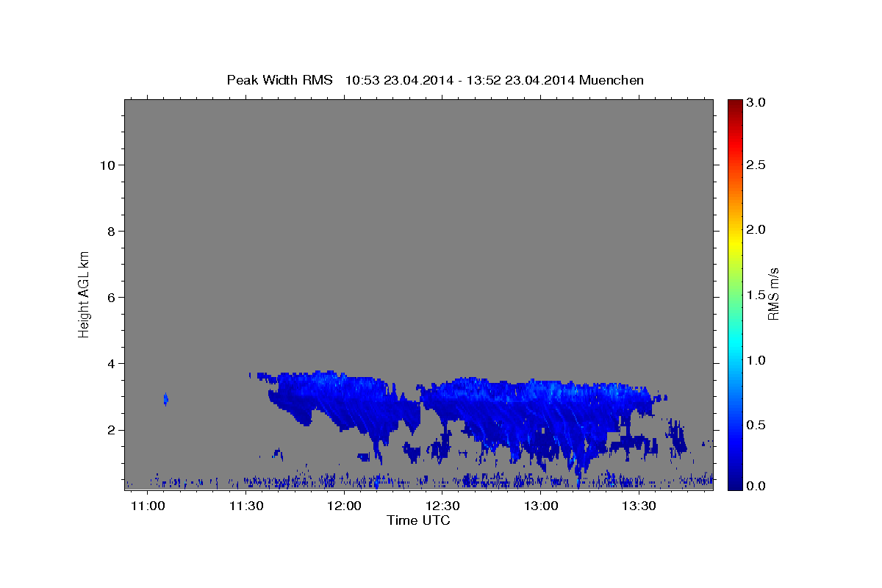Click the 'Muenchen' station name in title
882x588 pixels.
612,80
